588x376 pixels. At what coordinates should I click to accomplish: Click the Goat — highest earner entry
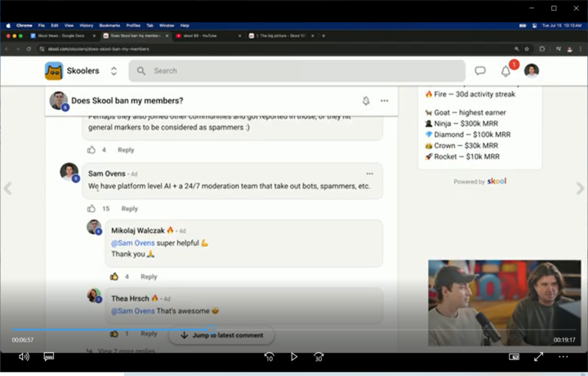pos(465,113)
